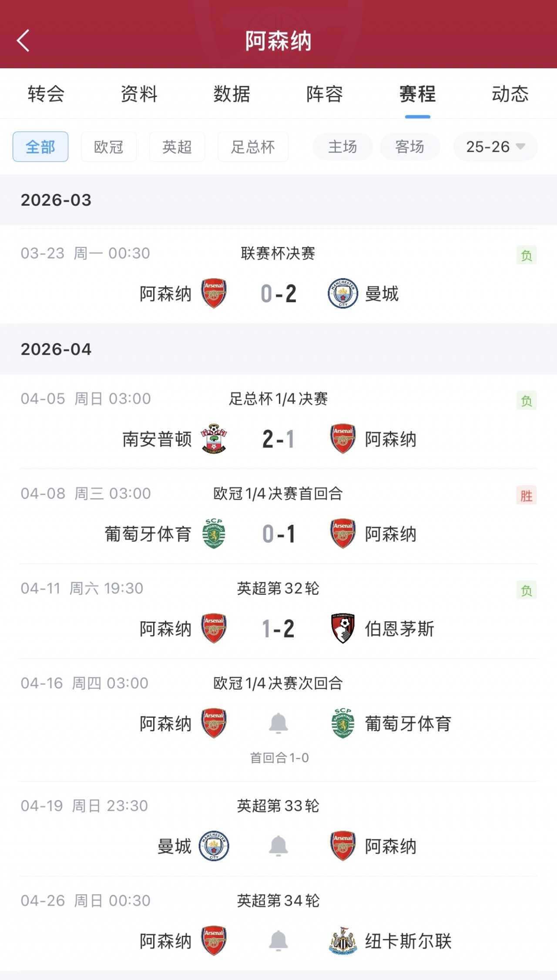Show only 主场 home matches
The height and width of the screenshot is (980, 557).
[343, 147]
